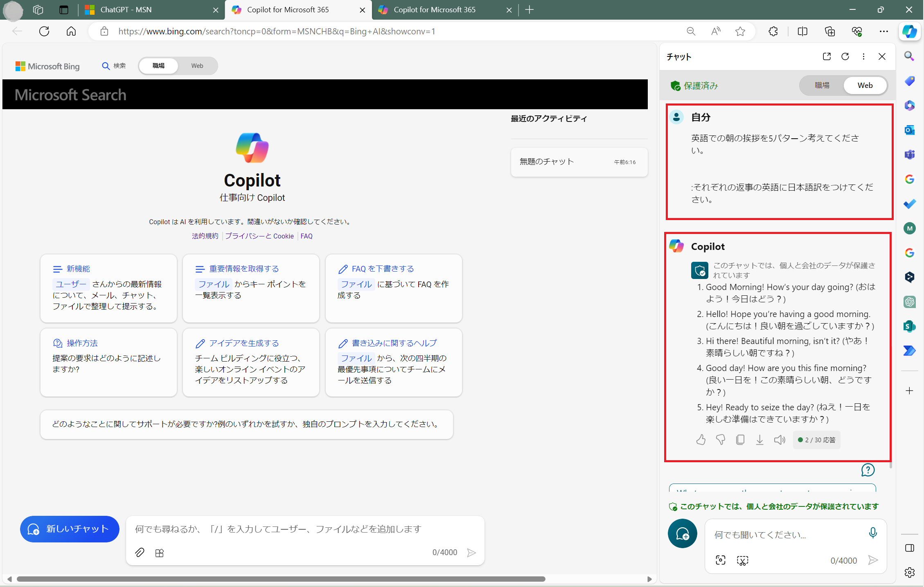Refresh the chat panel
Viewport: 924px width, 587px height.
[845, 56]
